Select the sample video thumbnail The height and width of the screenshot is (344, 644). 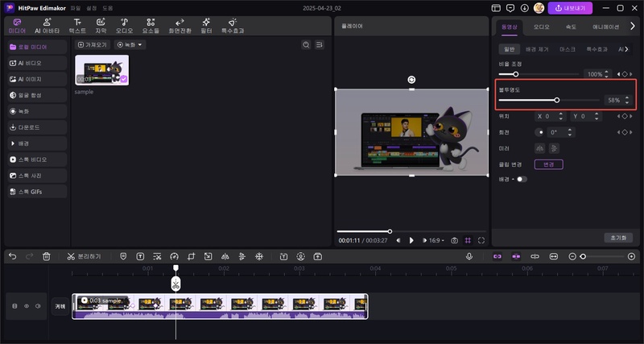[102, 70]
